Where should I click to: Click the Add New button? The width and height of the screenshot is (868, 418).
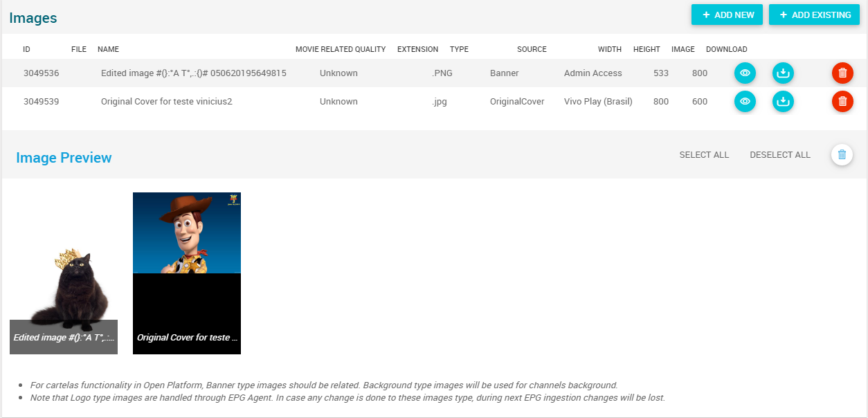(727, 15)
